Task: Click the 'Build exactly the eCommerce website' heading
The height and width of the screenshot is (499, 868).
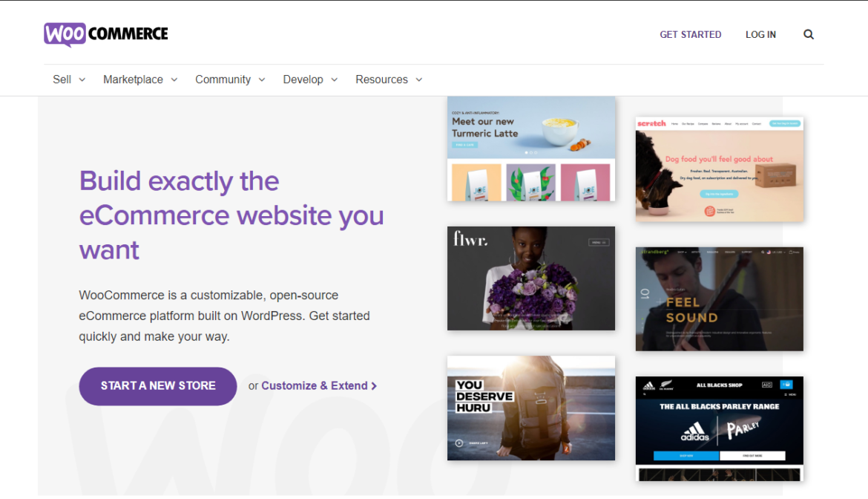Action: [x=231, y=215]
